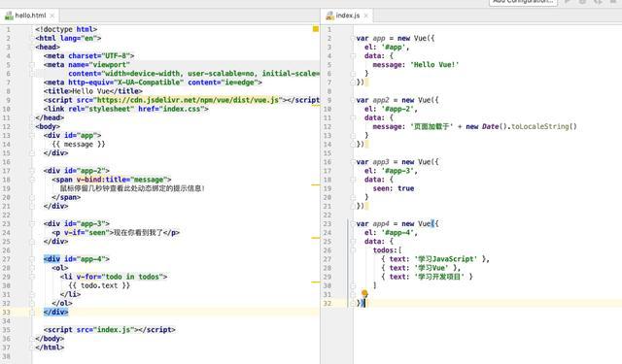
Task: Click the index.js file type icon
Action: coord(329,16)
